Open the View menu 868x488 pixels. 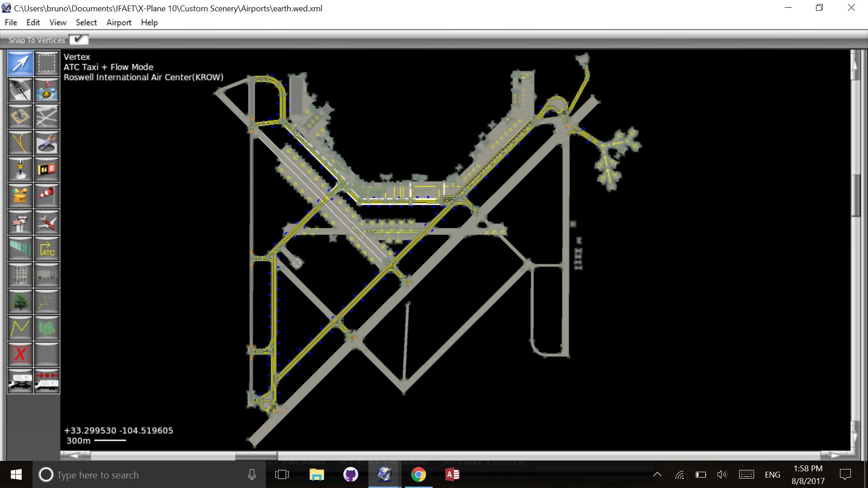click(57, 23)
